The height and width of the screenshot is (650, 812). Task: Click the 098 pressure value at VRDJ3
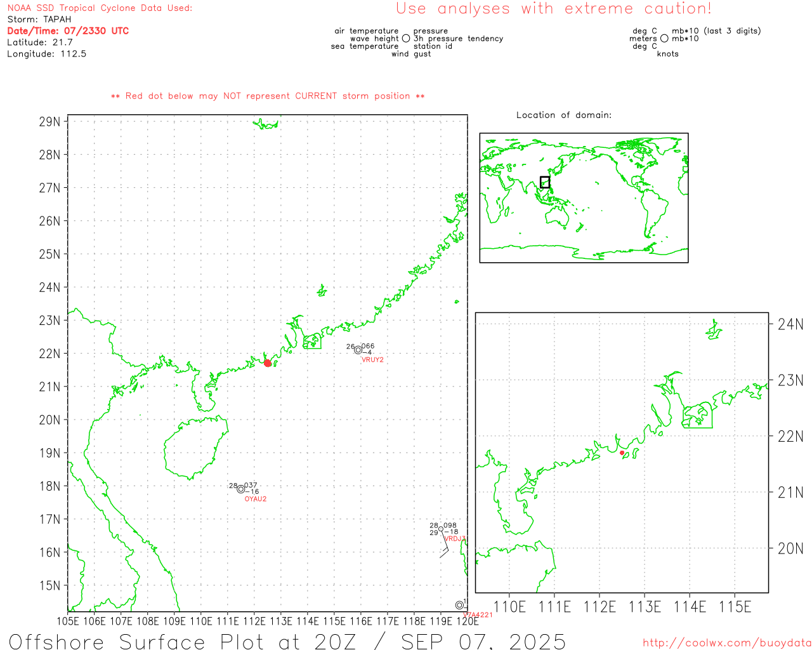tap(450, 526)
